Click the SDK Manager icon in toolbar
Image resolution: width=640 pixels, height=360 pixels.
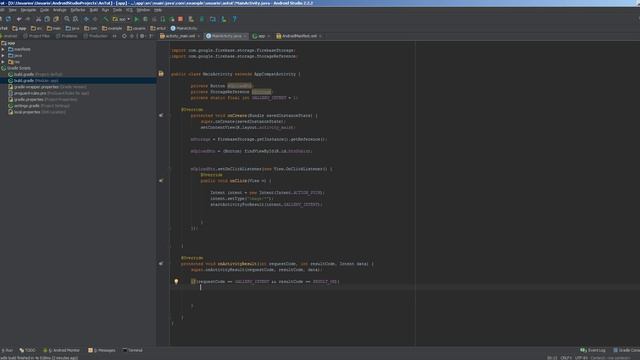[x=224, y=19]
